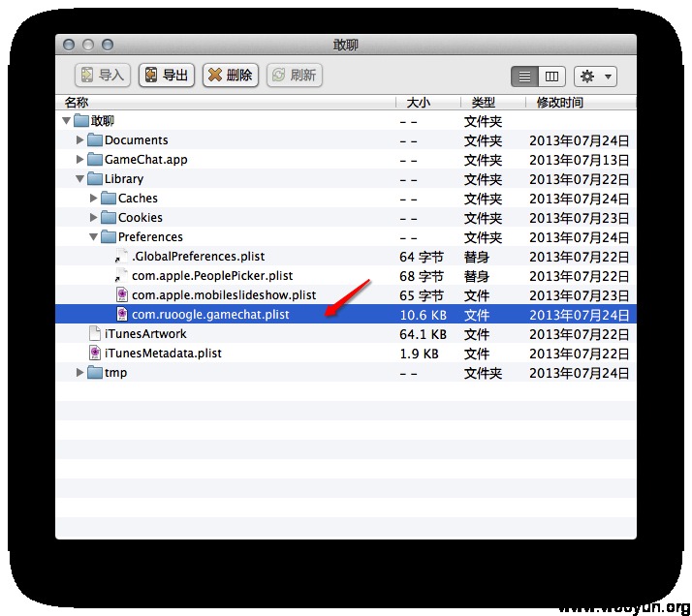Click the 1.9 KB size value

click(420, 354)
